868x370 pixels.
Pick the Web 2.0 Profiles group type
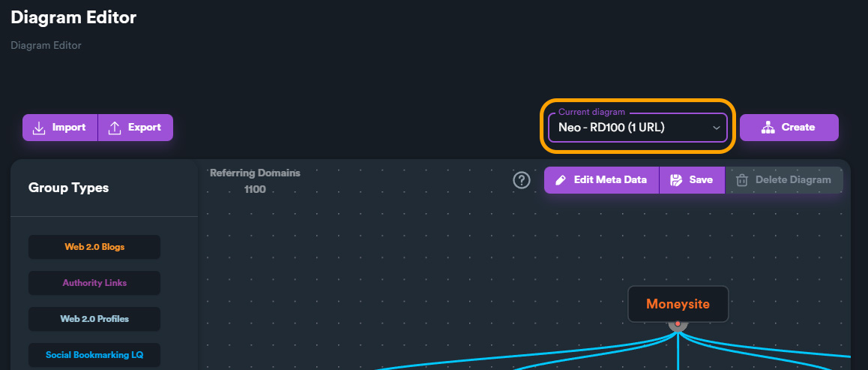94,319
